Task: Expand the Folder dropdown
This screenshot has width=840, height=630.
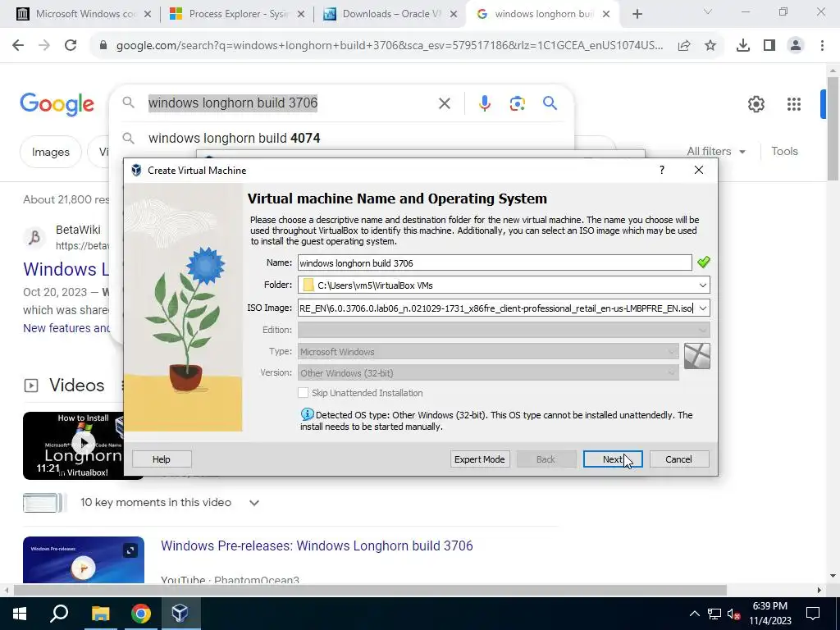Action: point(702,285)
